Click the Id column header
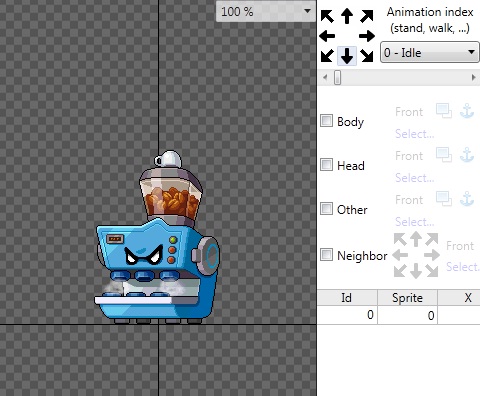The height and width of the screenshot is (396, 480). coord(347,297)
